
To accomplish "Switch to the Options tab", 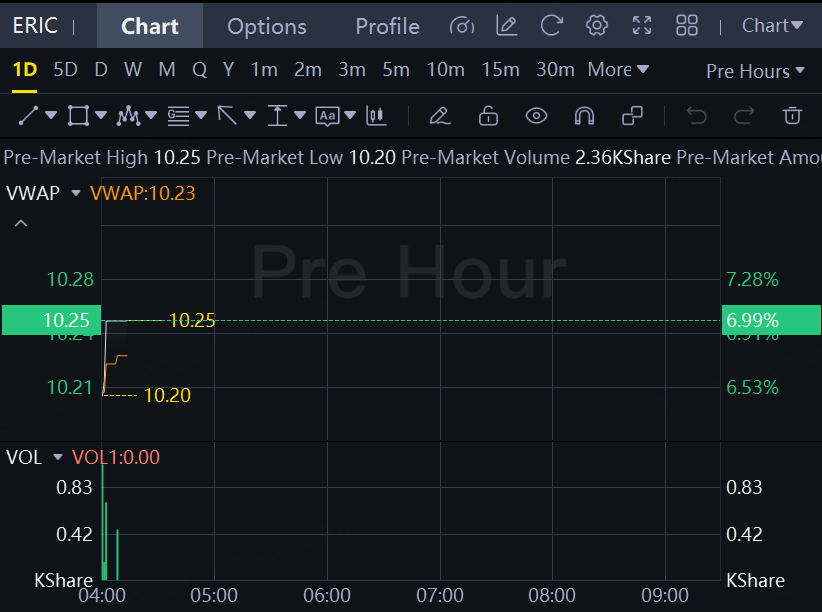I will coord(267,26).
